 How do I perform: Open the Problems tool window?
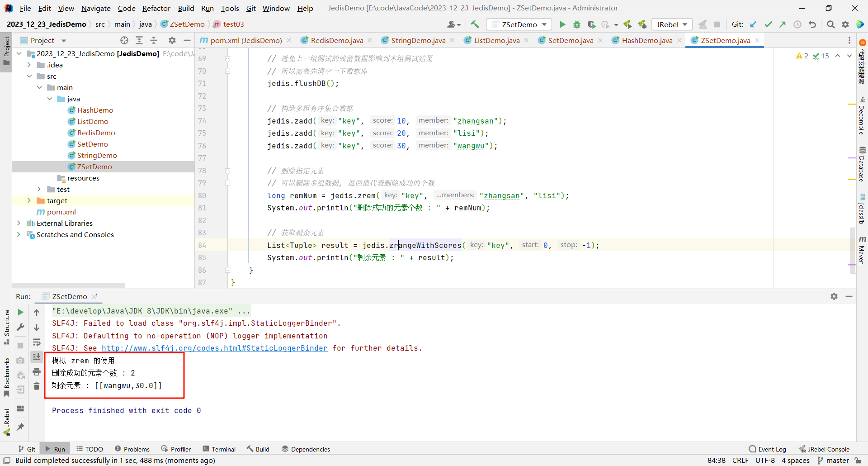click(x=132, y=449)
